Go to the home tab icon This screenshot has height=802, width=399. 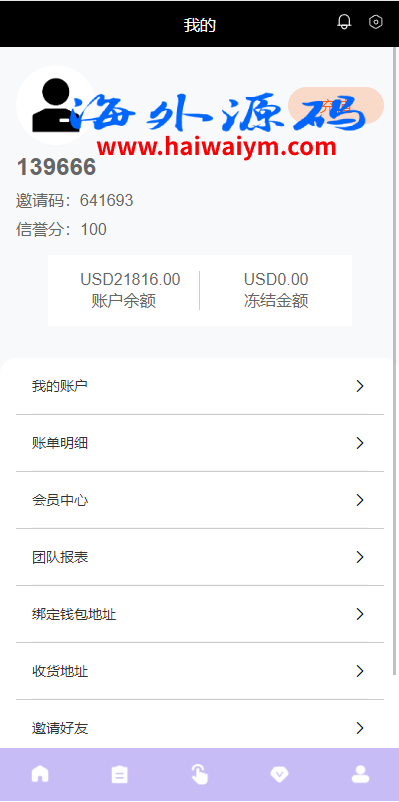(x=40, y=774)
